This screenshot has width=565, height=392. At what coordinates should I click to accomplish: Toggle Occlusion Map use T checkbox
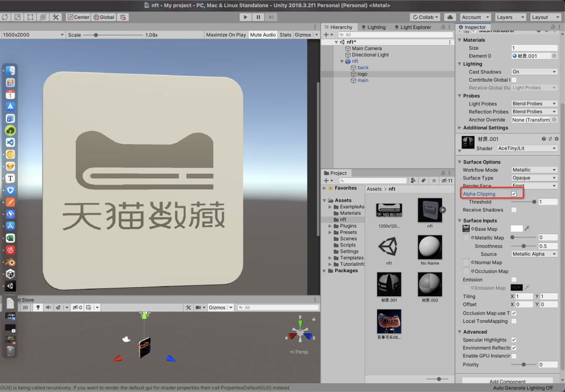pos(514,313)
